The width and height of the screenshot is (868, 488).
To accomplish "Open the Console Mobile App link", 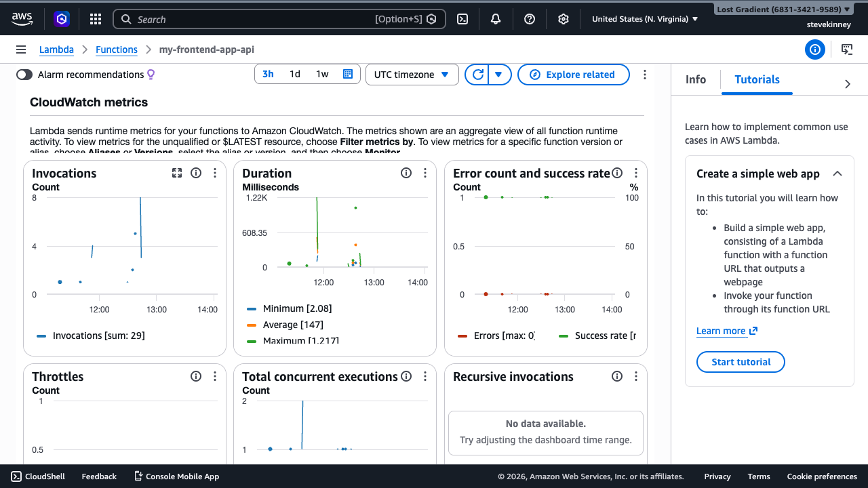I will (176, 476).
